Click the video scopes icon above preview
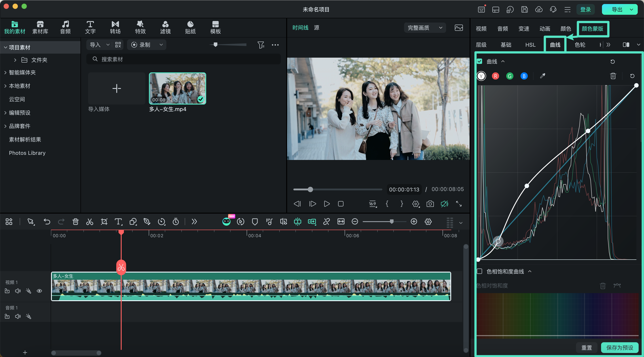The width and height of the screenshot is (644, 357). [459, 27]
